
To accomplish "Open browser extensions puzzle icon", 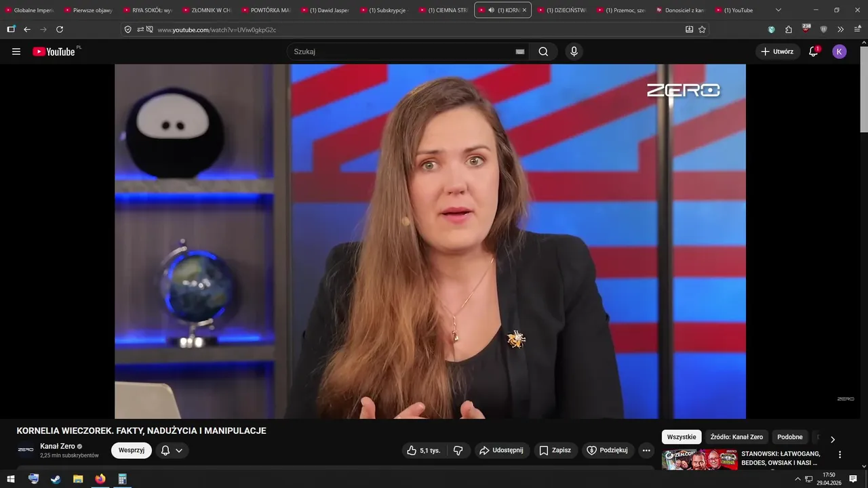I will (788, 29).
